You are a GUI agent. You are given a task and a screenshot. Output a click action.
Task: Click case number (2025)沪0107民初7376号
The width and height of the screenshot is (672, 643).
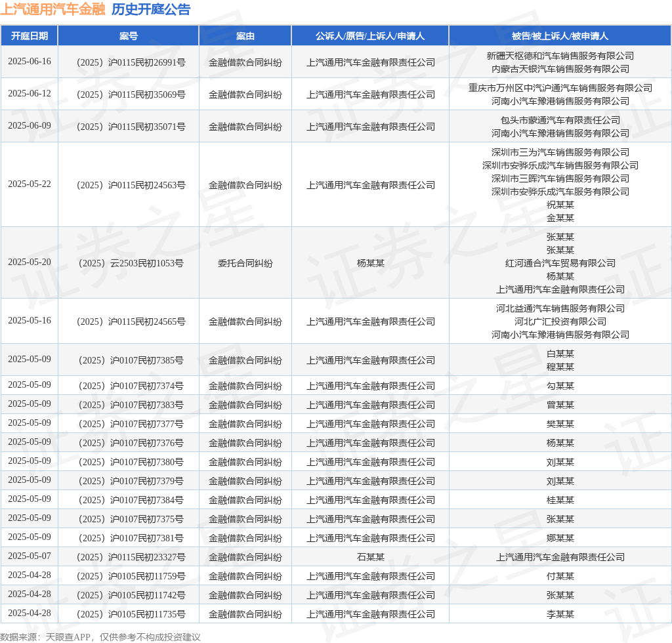[131, 443]
